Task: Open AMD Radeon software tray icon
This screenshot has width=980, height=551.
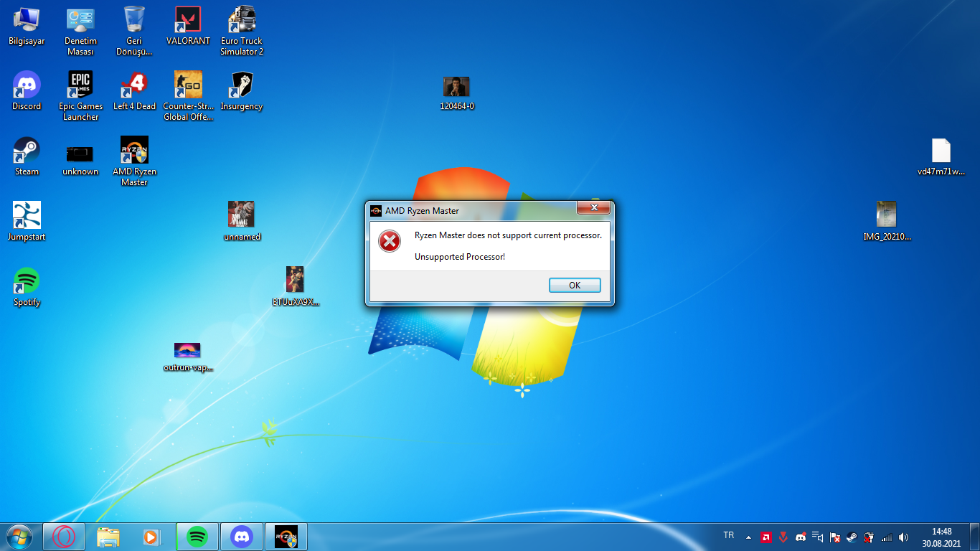Action: [x=766, y=537]
